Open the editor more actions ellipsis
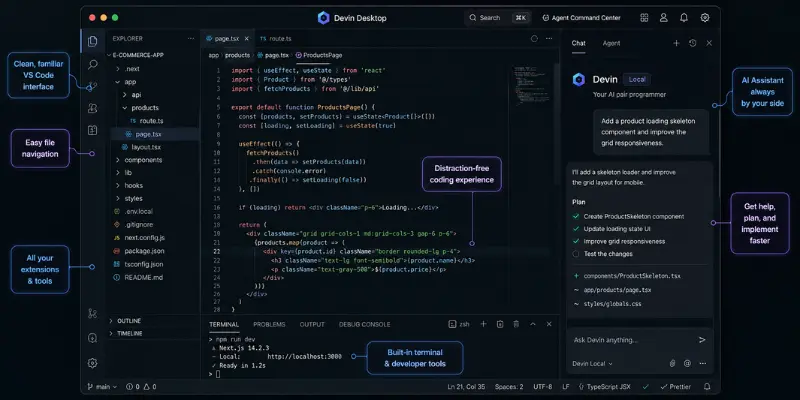The height and width of the screenshot is (400, 800). click(x=549, y=39)
